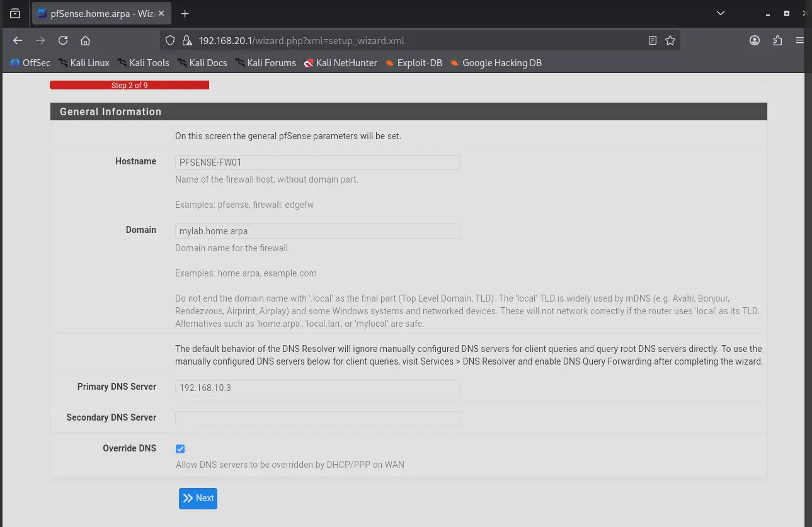The image size is (812, 527).
Task: Open the Kali Docs bookmark
Action: 202,62
